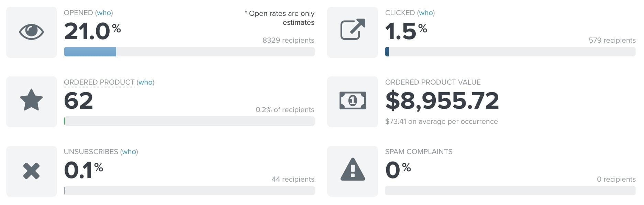Click the warning triangle spam icon
Screen dimensions: 644x205
coord(353,170)
